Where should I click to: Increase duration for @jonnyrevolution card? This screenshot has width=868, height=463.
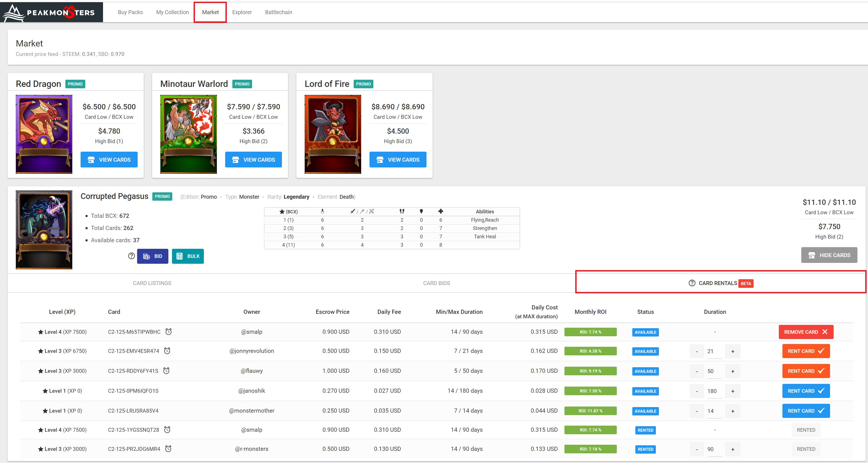tap(733, 351)
